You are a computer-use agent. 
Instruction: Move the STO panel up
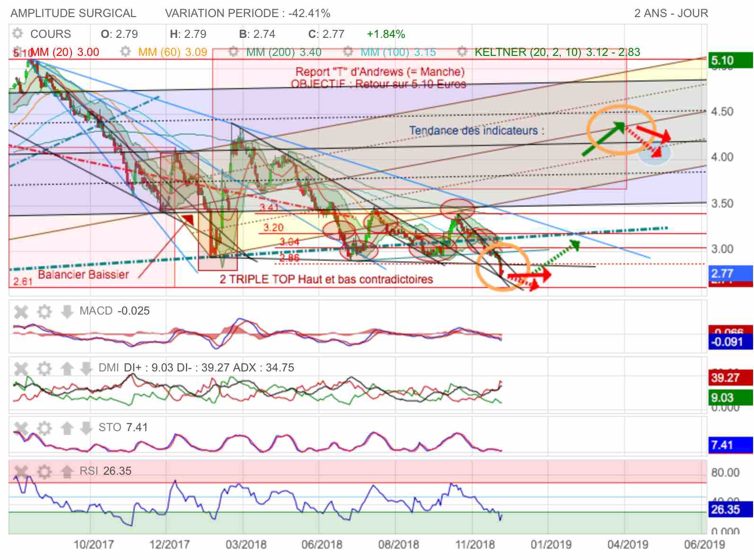(x=67, y=428)
